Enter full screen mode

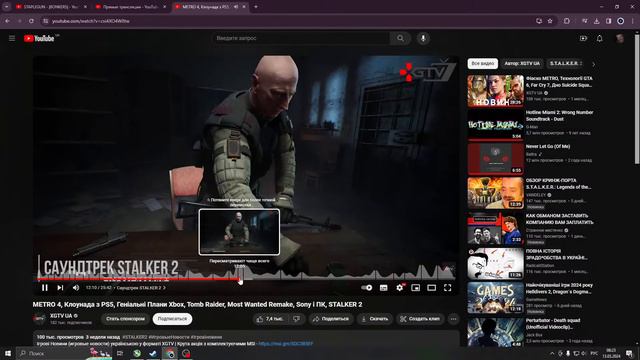pyautogui.click(x=447, y=288)
